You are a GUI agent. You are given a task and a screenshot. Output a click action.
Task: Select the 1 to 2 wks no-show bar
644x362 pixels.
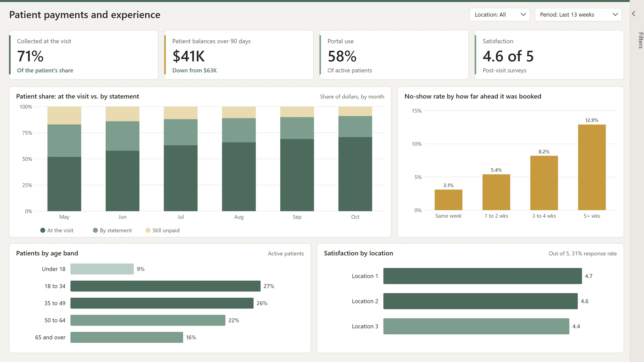click(496, 192)
